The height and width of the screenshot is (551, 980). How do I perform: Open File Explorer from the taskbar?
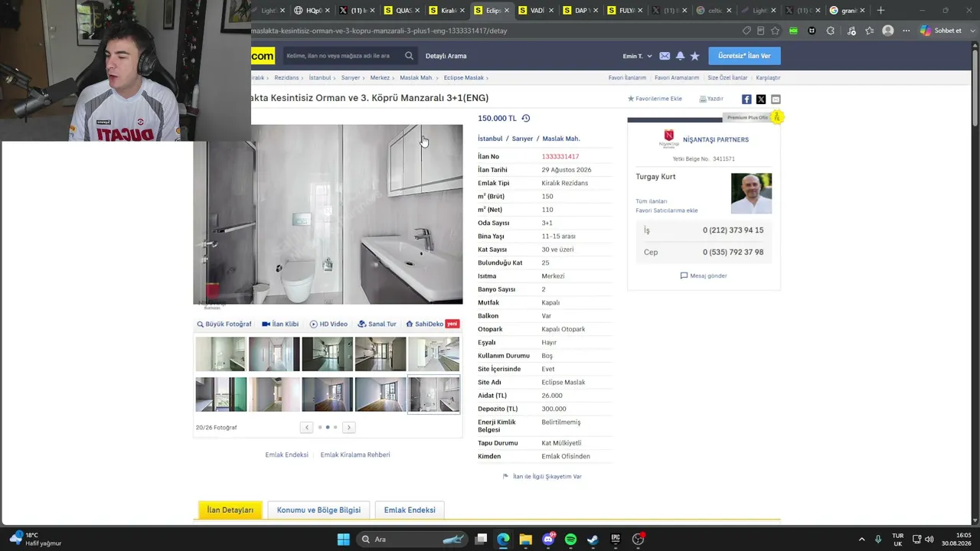point(525,540)
